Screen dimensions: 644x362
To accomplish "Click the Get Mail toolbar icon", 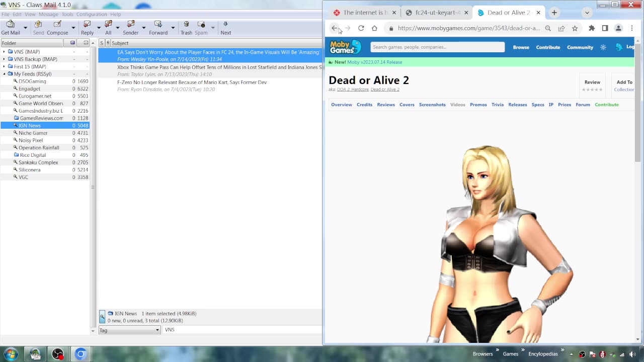I will (11, 24).
